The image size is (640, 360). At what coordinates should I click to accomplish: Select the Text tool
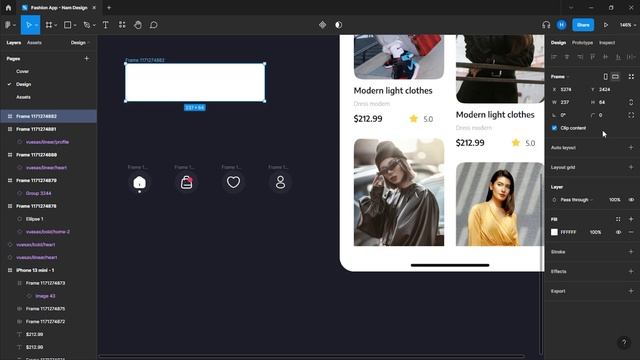[x=106, y=25]
